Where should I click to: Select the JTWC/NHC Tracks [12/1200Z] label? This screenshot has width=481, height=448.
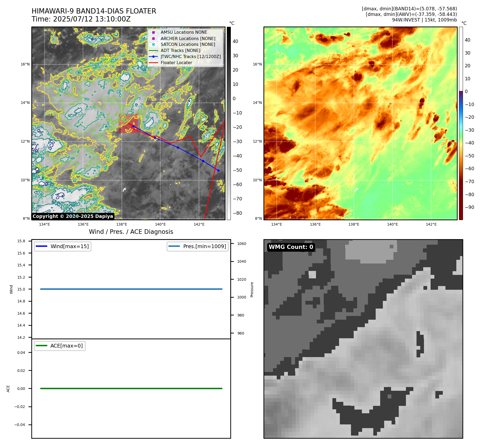point(190,56)
